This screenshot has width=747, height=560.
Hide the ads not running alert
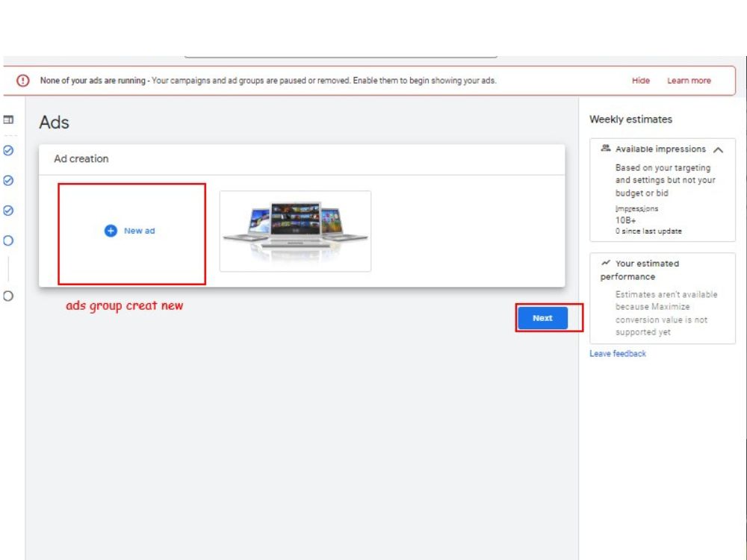pyautogui.click(x=641, y=81)
